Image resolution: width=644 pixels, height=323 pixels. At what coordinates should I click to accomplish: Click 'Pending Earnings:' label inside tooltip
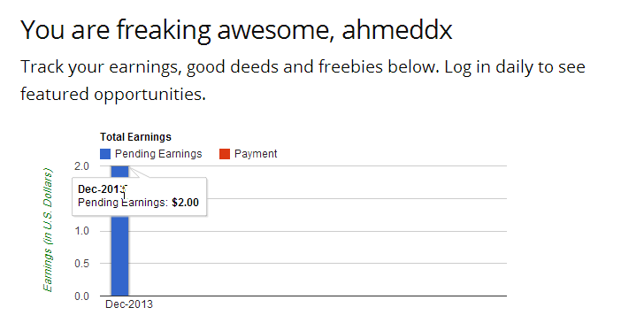[123, 203]
